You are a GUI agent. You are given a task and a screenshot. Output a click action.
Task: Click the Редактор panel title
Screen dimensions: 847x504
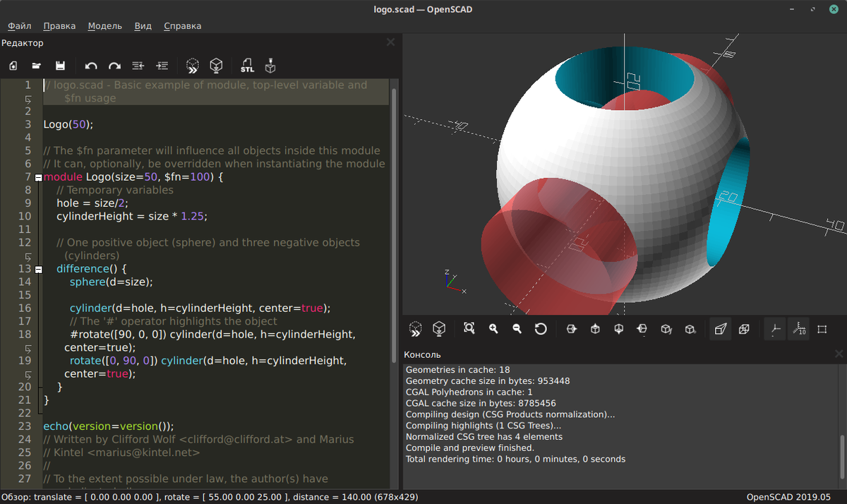coord(23,43)
